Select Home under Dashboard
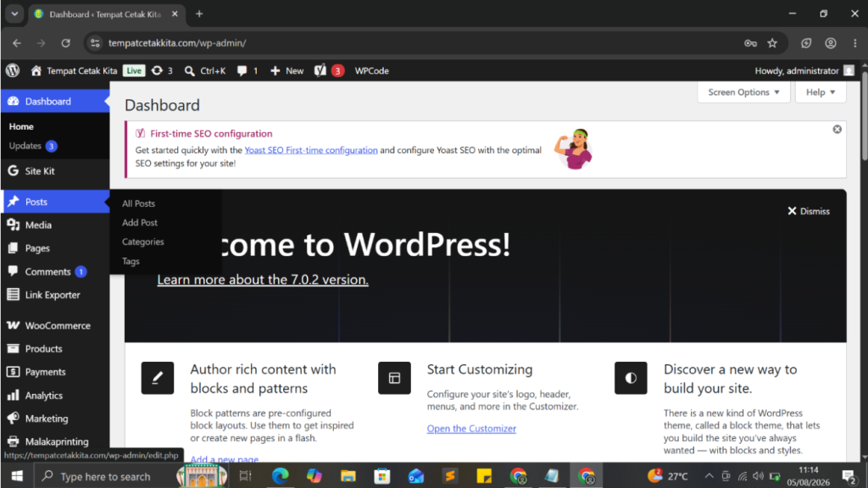 point(21,126)
